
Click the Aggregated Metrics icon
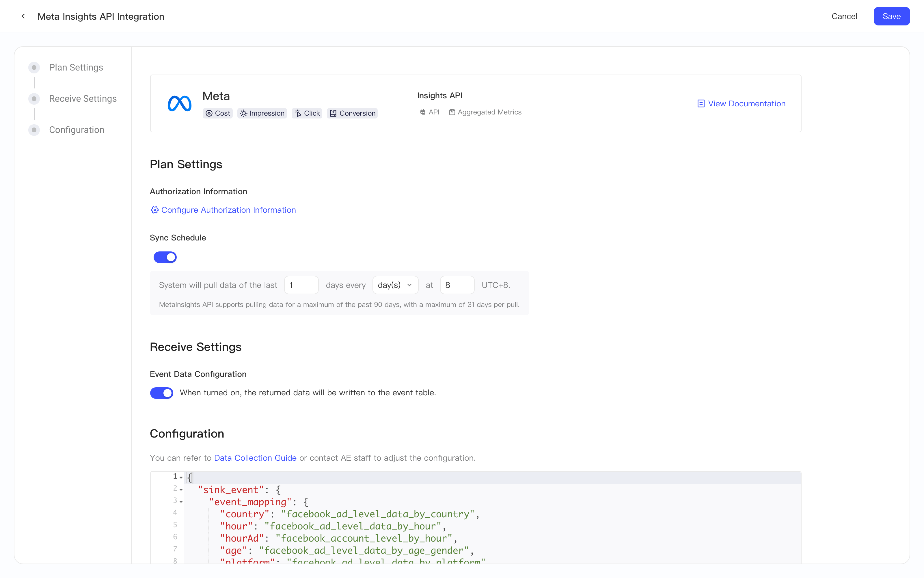pos(452,112)
